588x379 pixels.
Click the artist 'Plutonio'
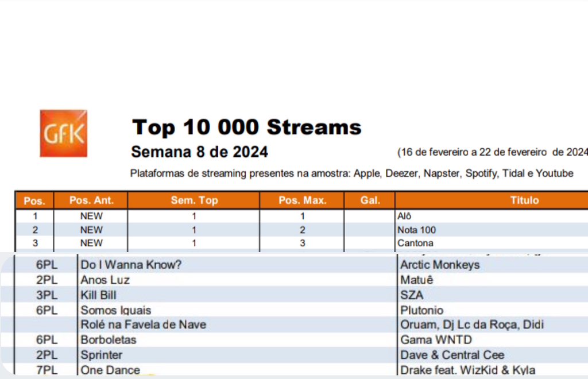421,311
